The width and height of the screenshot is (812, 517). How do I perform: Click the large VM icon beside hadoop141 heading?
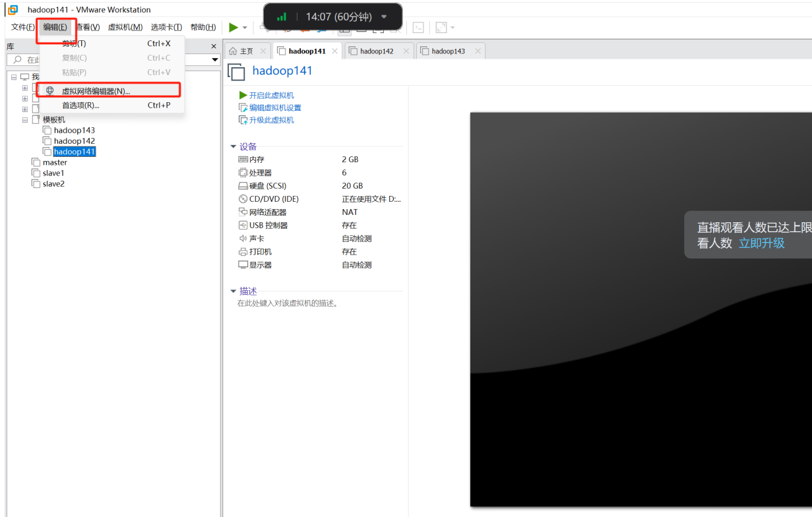tap(236, 72)
